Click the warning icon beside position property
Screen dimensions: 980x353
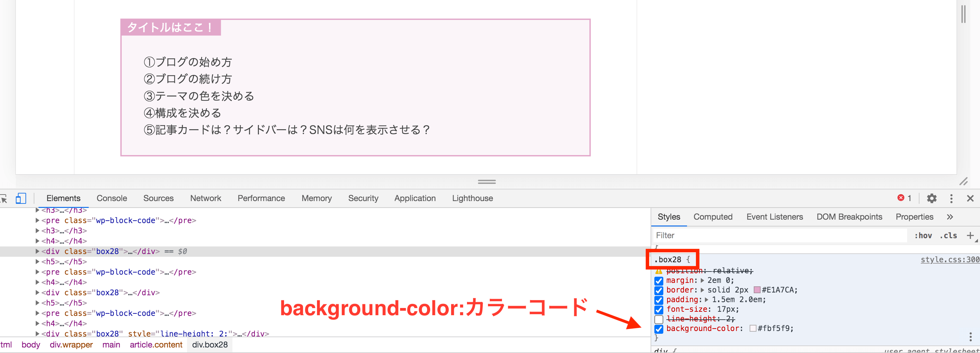(658, 271)
